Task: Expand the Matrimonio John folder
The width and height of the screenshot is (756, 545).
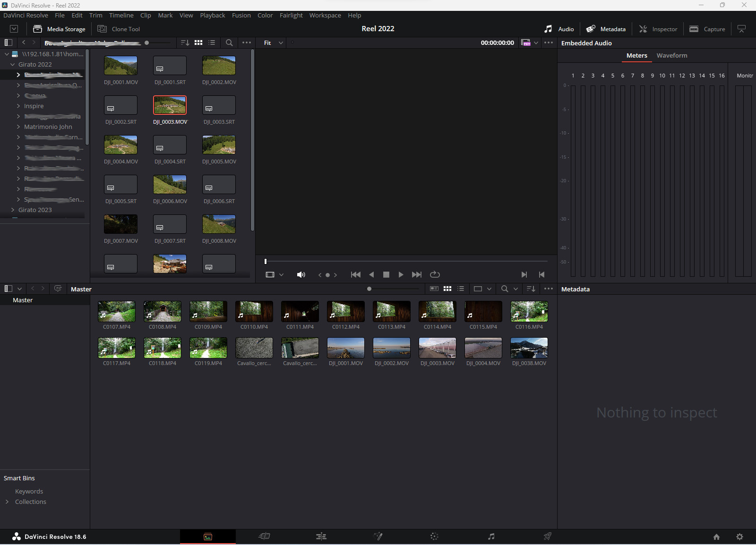Action: pos(18,127)
